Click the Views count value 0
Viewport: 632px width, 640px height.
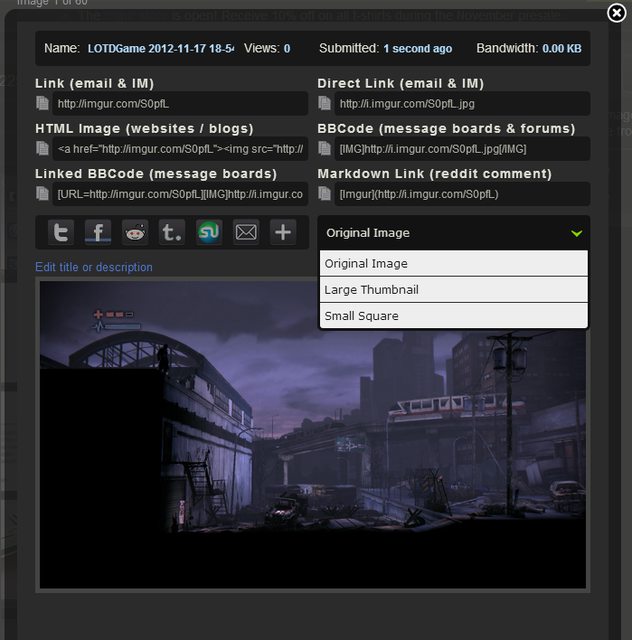pyautogui.click(x=287, y=49)
